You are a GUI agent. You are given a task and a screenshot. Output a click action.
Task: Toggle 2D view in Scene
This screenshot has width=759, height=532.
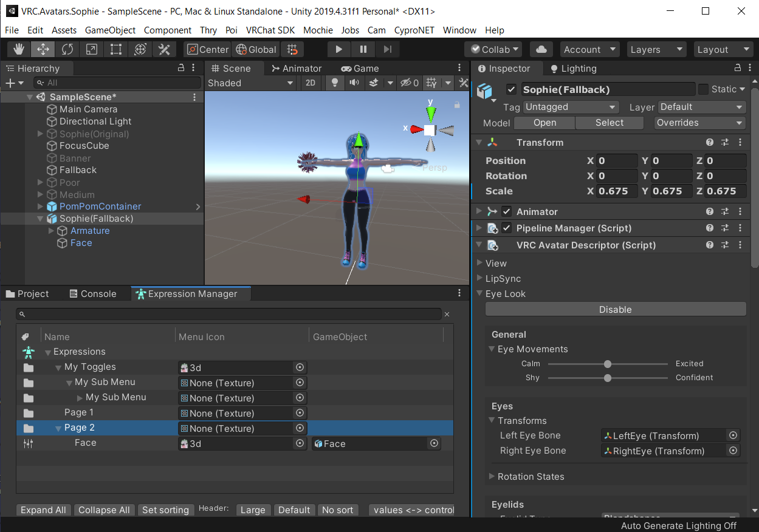point(310,83)
